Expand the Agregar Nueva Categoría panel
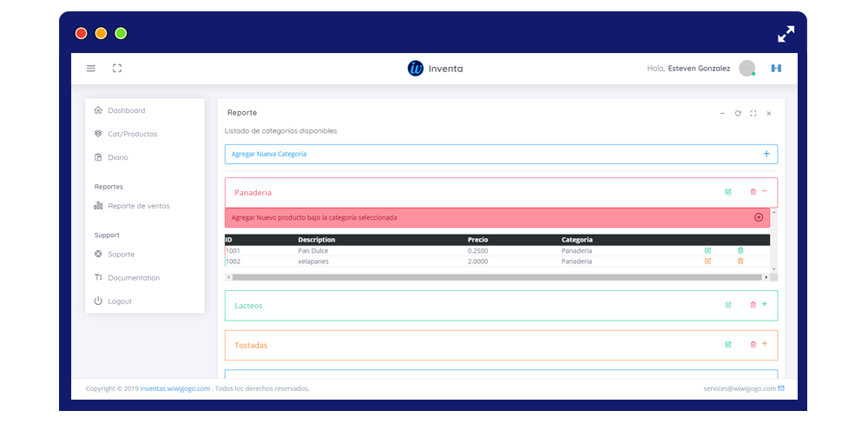The height and width of the screenshot is (424, 868). click(501, 154)
